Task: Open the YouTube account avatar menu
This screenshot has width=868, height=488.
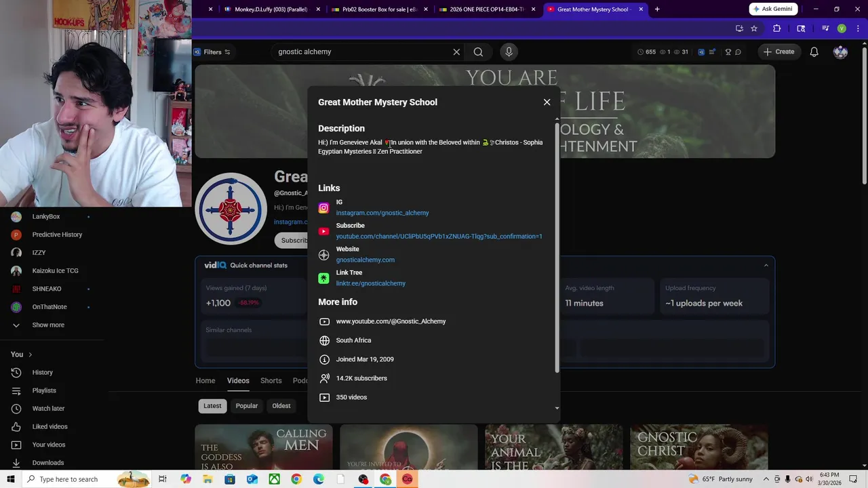Action: click(x=840, y=52)
